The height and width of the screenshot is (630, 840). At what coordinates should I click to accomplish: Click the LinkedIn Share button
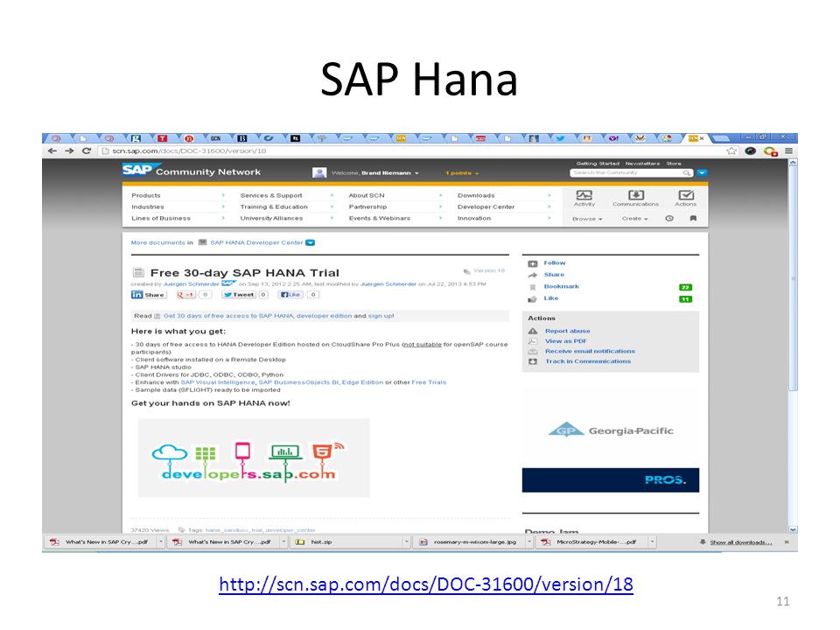coord(149,295)
